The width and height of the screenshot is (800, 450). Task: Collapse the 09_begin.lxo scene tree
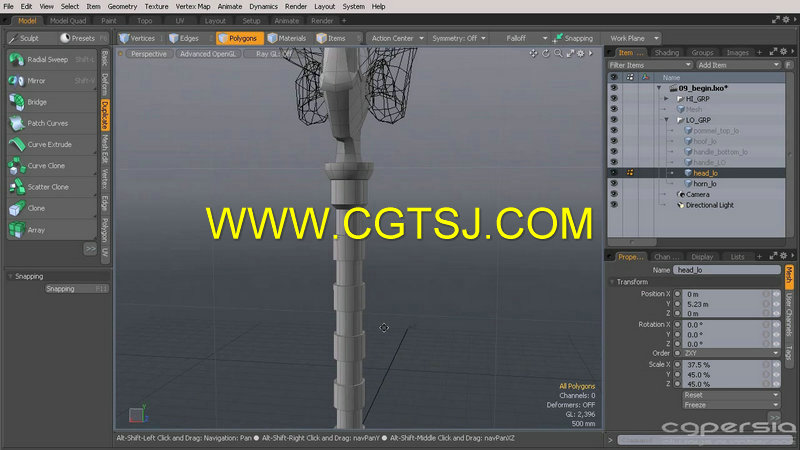[x=659, y=88]
